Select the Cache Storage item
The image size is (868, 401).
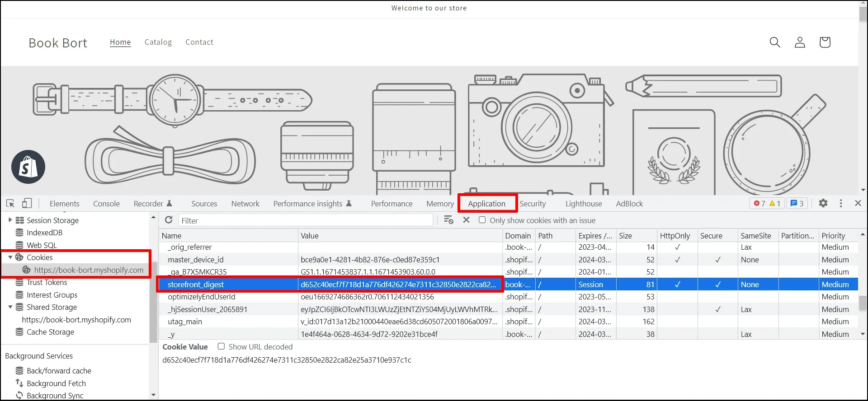coord(50,332)
